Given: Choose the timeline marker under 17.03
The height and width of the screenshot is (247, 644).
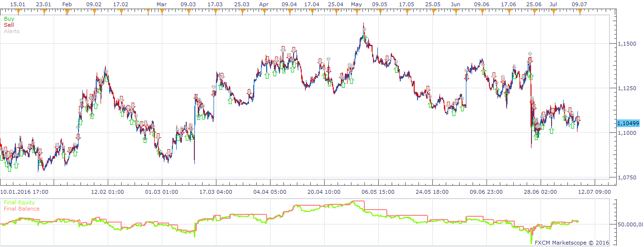Looking at the screenshot, I should [x=215, y=11].
